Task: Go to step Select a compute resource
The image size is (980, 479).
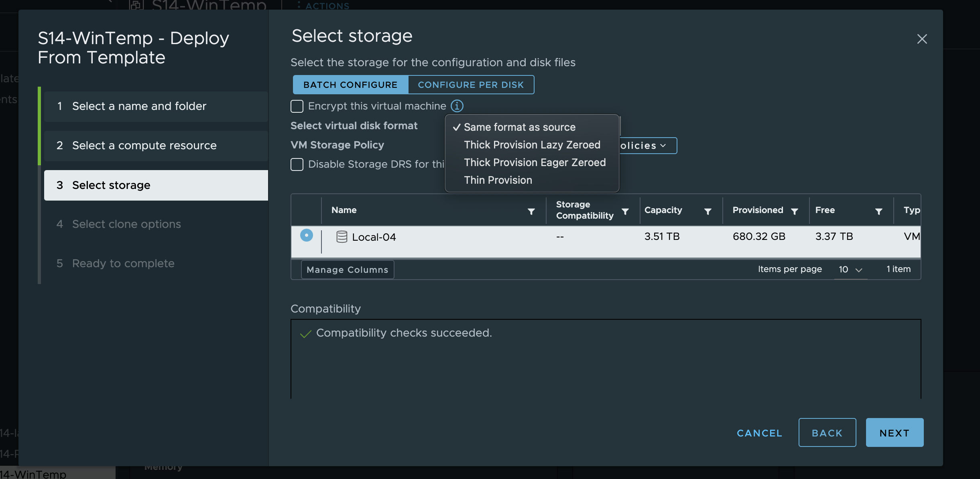Action: pyautogui.click(x=144, y=145)
